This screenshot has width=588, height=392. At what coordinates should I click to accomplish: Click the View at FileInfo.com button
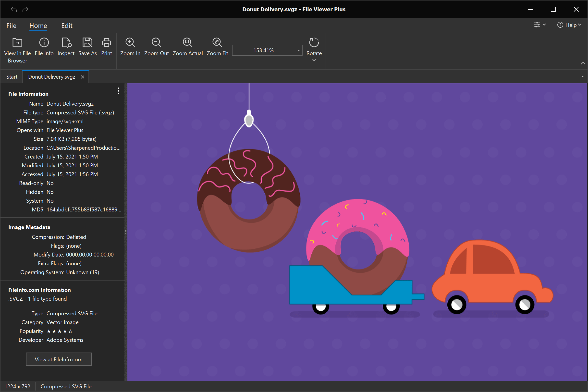(59, 359)
